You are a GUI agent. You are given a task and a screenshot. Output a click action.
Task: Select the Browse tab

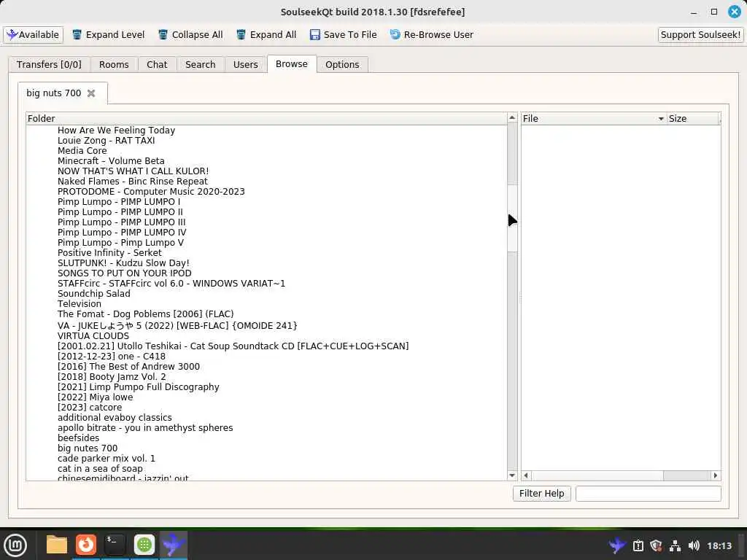coord(292,64)
